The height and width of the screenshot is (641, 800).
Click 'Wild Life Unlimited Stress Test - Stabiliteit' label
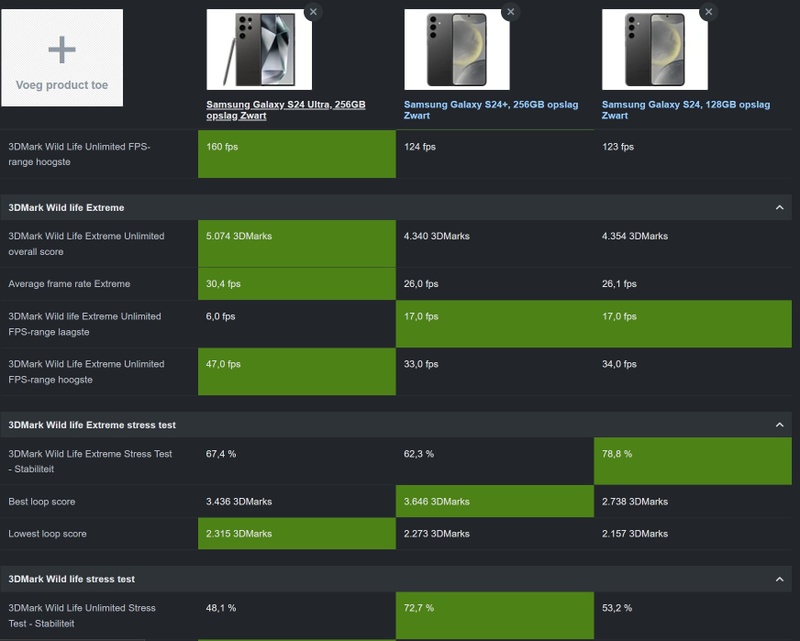click(82, 615)
